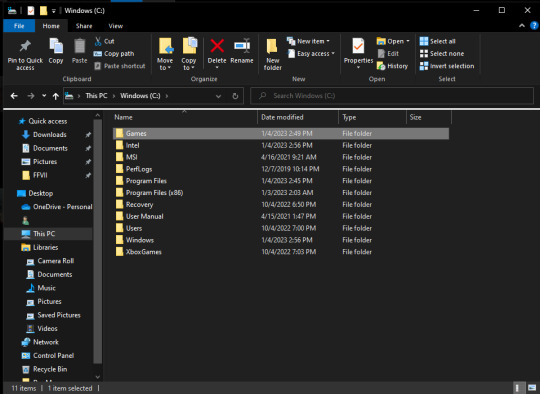Select Paste shortcut in Clipboard group
The image size is (540, 394).
pyautogui.click(x=120, y=66)
